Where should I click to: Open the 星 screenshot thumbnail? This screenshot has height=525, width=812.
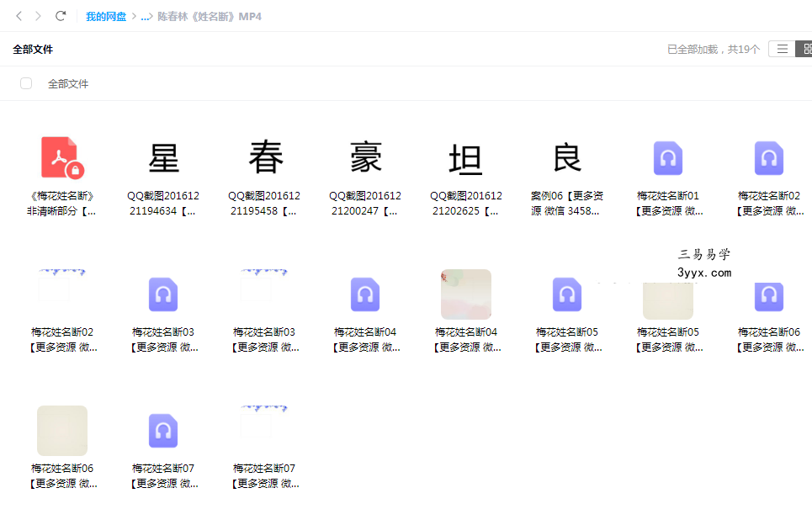coord(163,158)
